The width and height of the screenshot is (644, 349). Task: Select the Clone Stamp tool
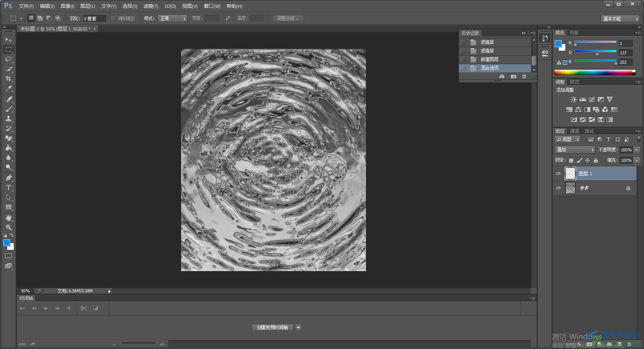(x=9, y=119)
